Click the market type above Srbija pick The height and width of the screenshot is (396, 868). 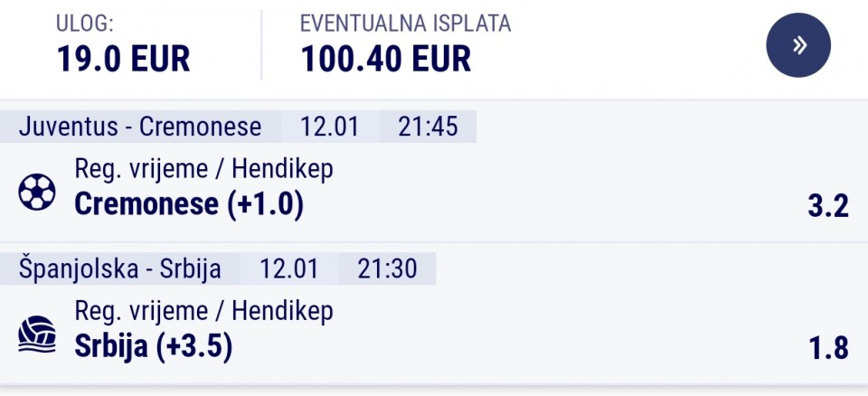(x=203, y=311)
